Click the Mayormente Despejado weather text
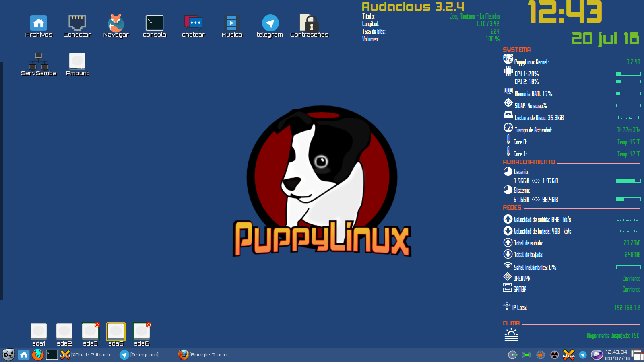 pos(613,335)
